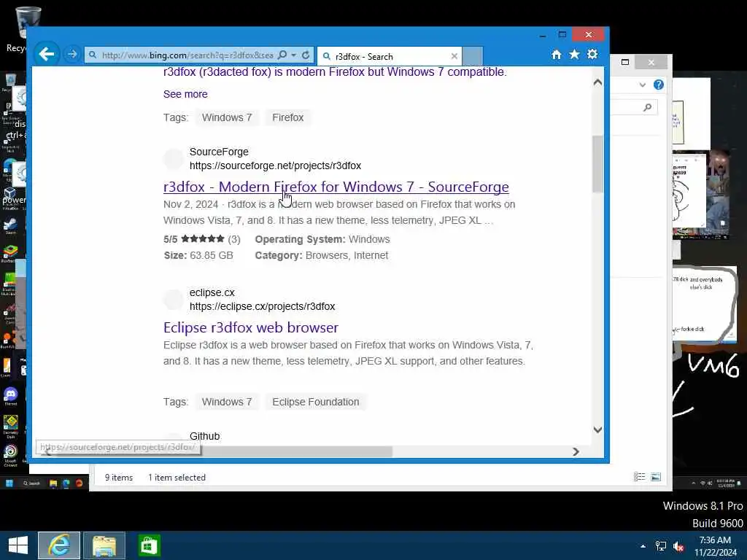747x560 pixels.
Task: Click the Explorer window search magnifier
Action: [x=647, y=108]
